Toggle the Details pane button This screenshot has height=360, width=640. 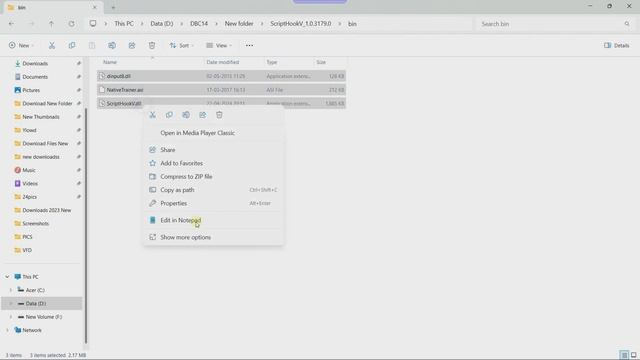617,45
